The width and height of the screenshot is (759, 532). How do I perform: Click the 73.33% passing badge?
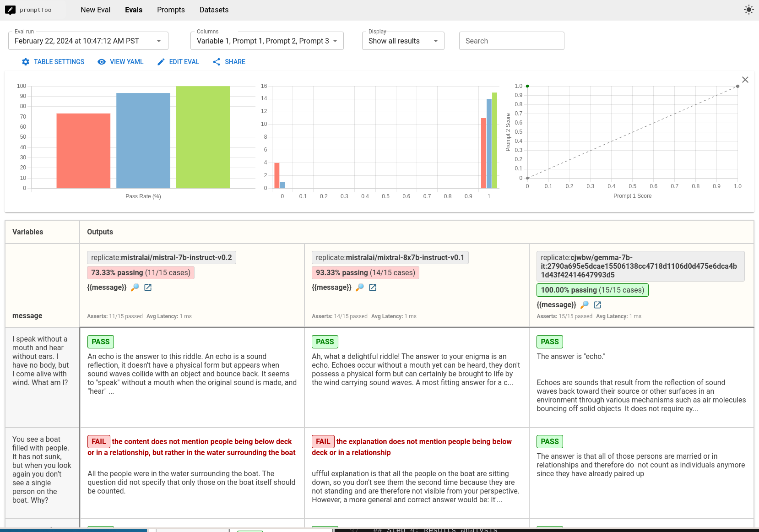(x=141, y=273)
